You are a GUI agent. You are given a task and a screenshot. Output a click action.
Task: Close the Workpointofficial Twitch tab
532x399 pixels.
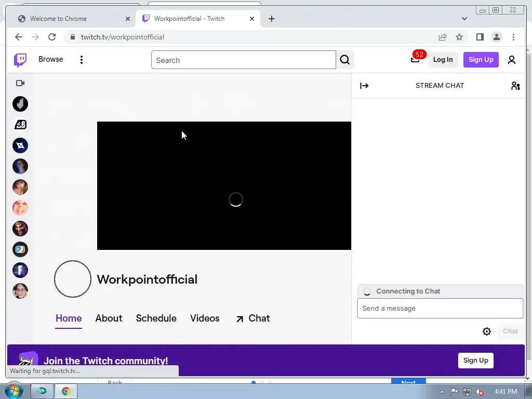coord(252,19)
